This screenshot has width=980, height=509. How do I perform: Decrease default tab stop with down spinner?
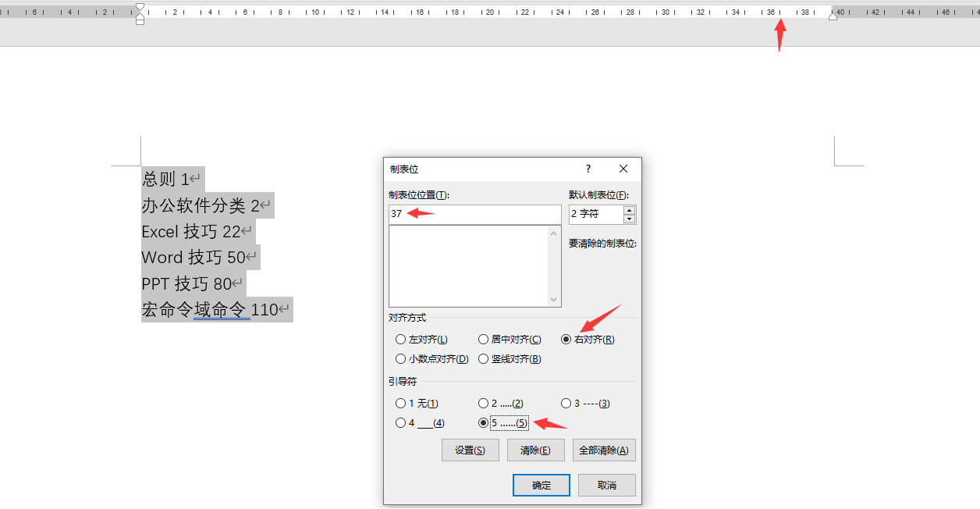coord(630,219)
